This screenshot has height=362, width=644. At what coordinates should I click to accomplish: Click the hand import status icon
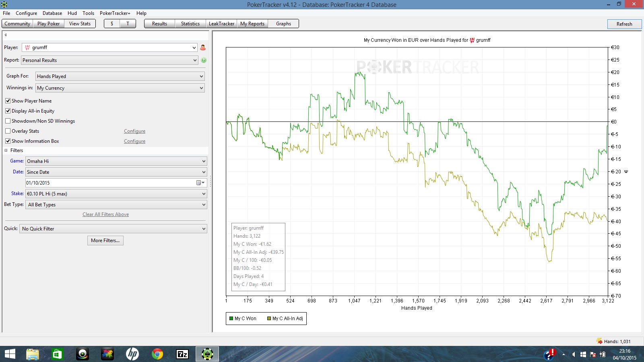tap(599, 341)
